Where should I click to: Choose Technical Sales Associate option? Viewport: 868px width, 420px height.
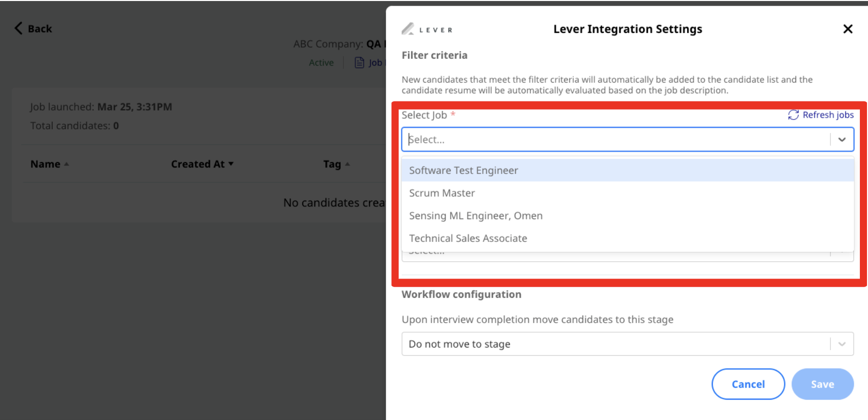point(628,238)
